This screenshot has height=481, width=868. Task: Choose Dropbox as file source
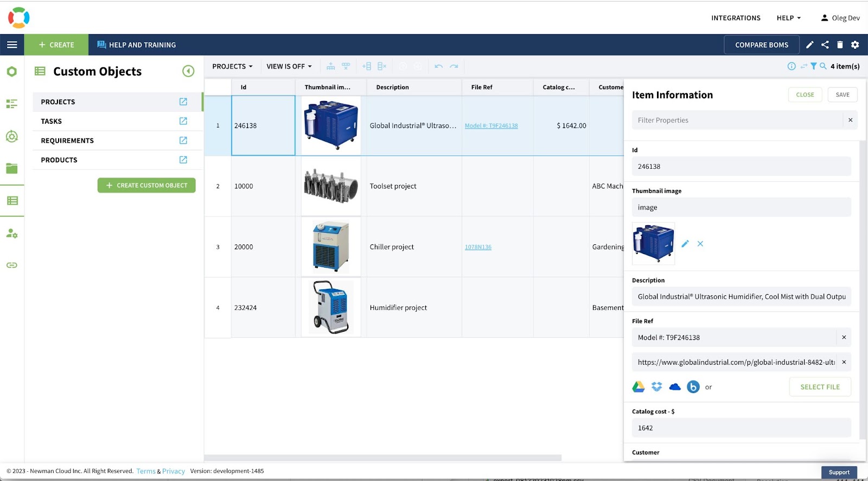pos(657,387)
